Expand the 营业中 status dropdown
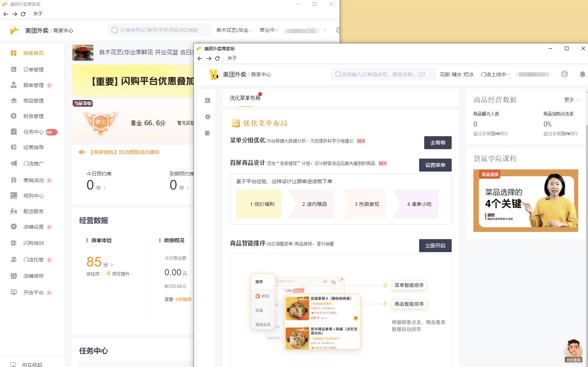The width and height of the screenshot is (588, 367). (x=269, y=30)
